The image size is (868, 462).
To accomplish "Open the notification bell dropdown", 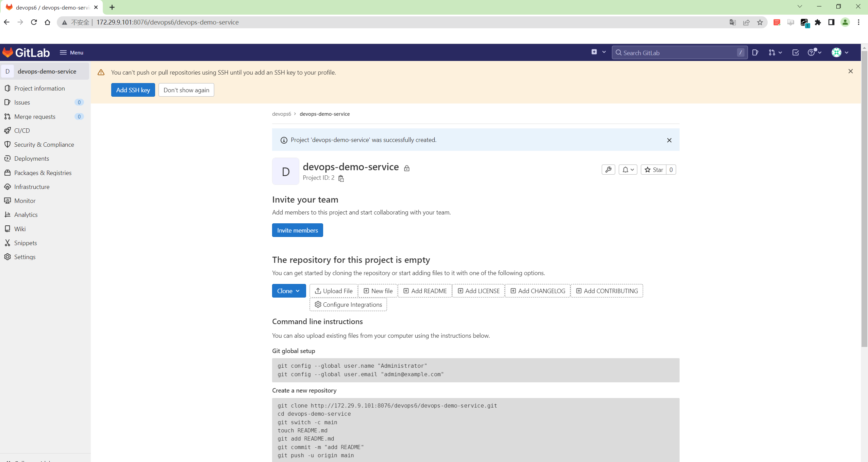I will [628, 170].
